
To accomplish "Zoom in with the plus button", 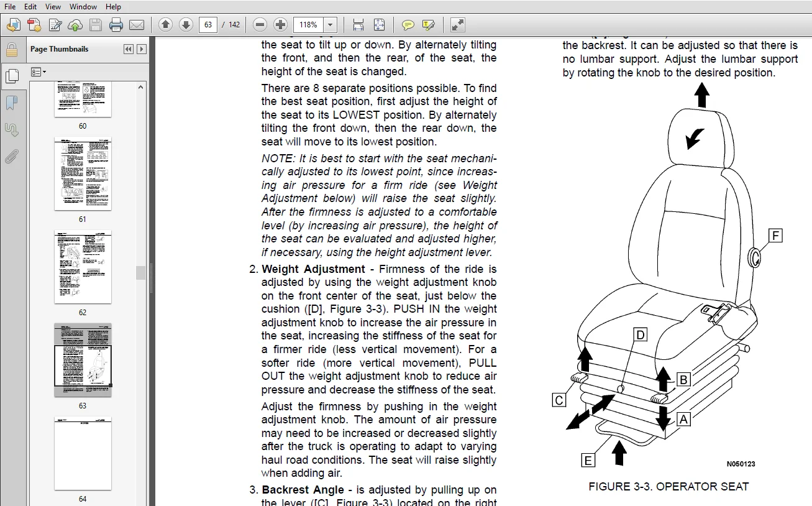I will pos(281,25).
